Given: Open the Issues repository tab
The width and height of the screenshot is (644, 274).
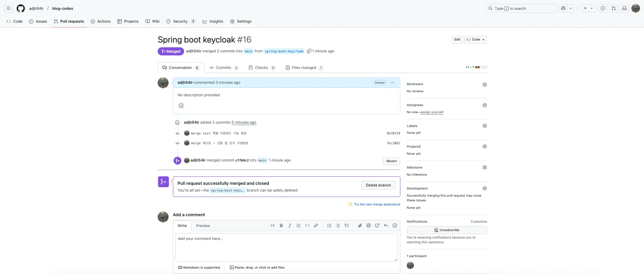Looking at the screenshot, I should (38, 21).
